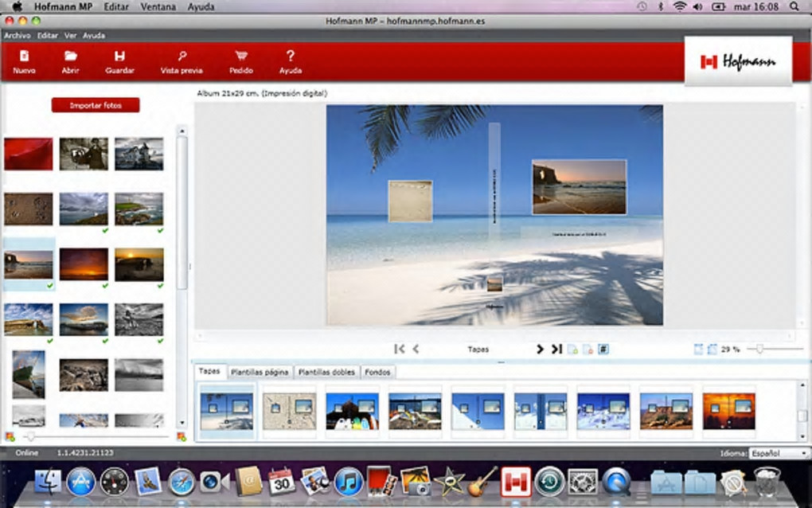
Task: Switch to the Tapas tab
Action: [209, 371]
